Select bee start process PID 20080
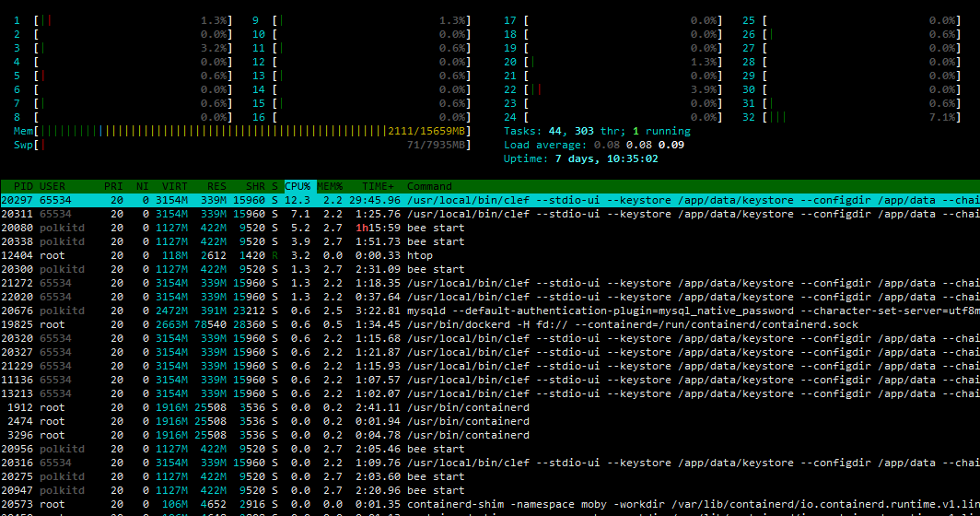This screenshot has width=980, height=516. (490, 228)
